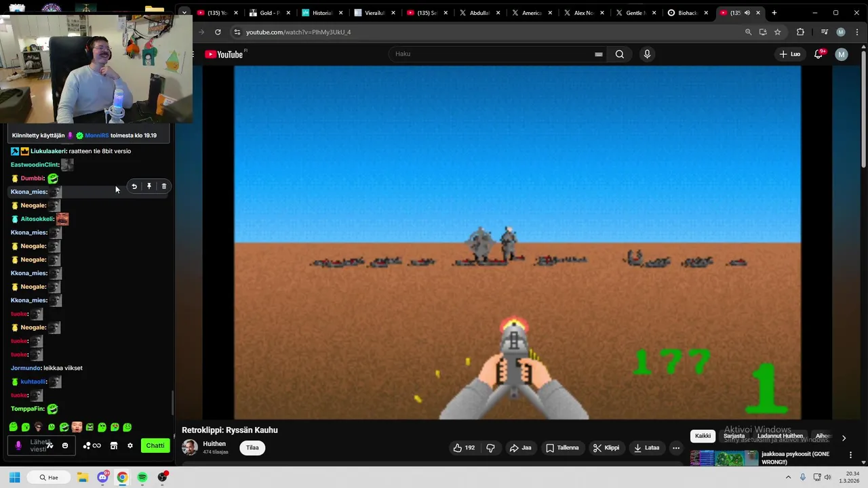Delete hovered chat message with trash icon
Image resolution: width=868 pixels, height=488 pixels.
(x=163, y=186)
